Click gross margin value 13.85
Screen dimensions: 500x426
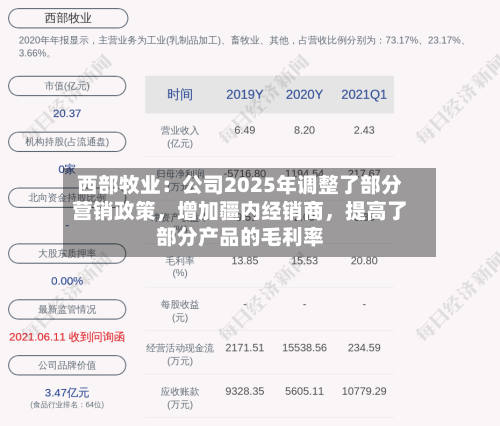point(245,261)
